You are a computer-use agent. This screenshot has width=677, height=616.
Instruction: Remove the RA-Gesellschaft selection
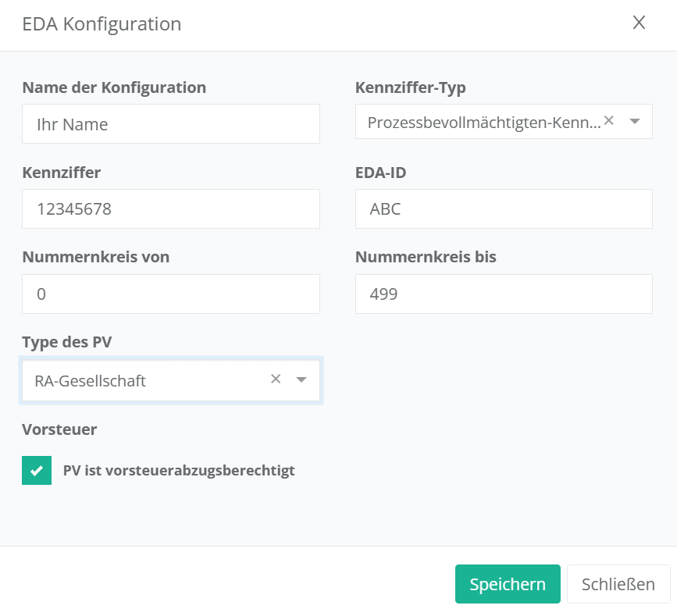[276, 379]
